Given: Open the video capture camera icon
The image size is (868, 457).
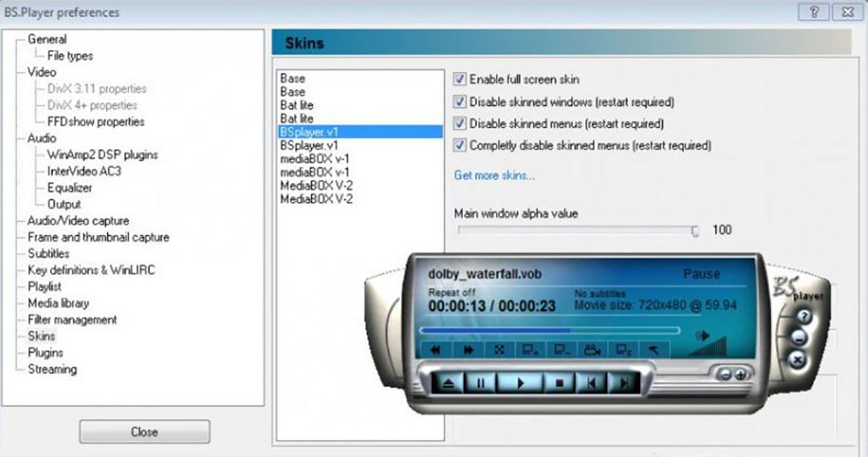Looking at the screenshot, I should click(x=593, y=350).
